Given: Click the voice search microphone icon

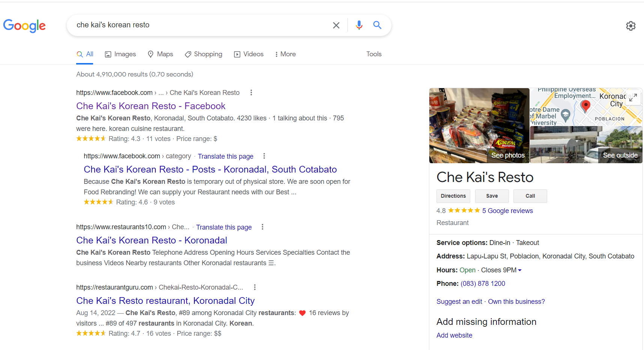Looking at the screenshot, I should 359,25.
